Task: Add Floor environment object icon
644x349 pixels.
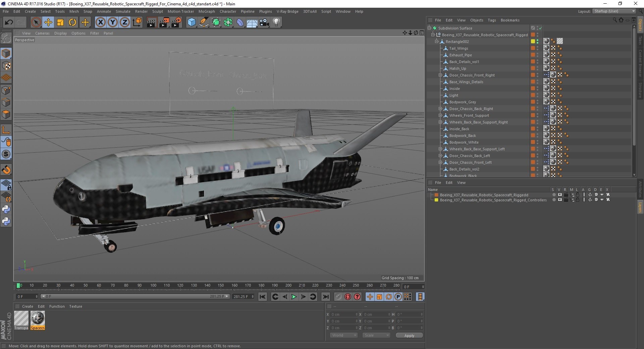Action: [252, 22]
